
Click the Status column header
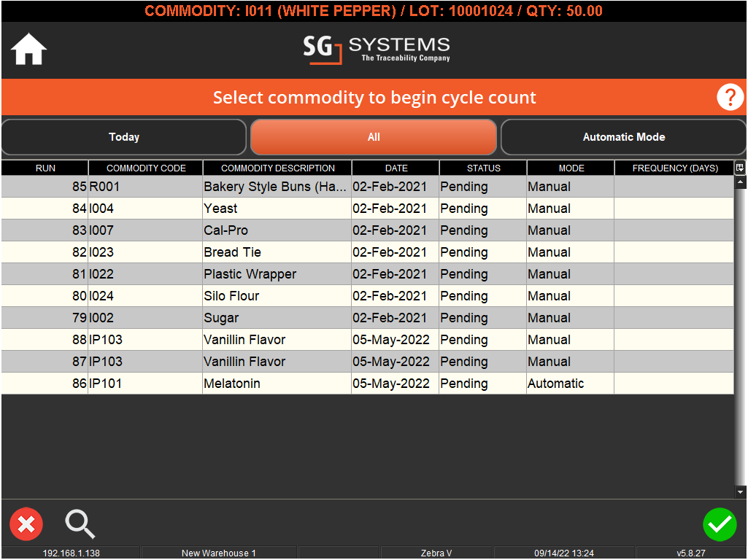(x=483, y=168)
